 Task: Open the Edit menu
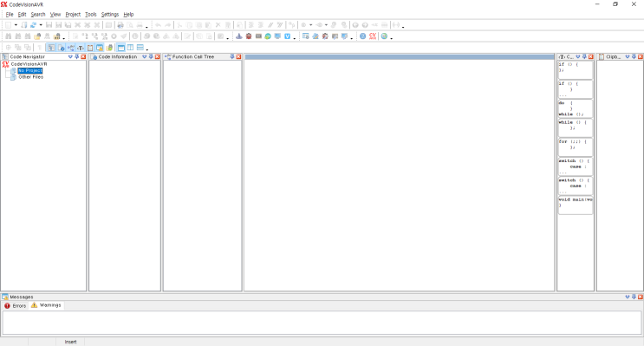click(23, 15)
